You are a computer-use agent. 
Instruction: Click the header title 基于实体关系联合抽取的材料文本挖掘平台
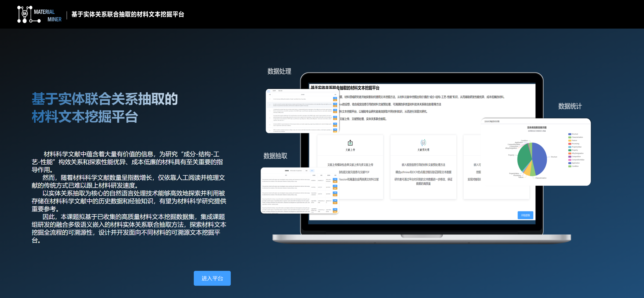128,14
